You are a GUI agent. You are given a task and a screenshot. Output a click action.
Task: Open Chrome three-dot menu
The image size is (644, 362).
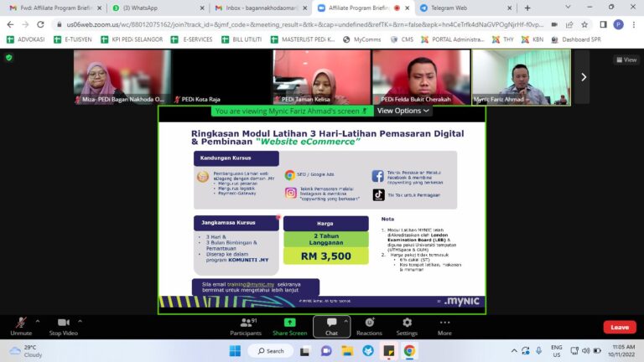tap(634, 24)
